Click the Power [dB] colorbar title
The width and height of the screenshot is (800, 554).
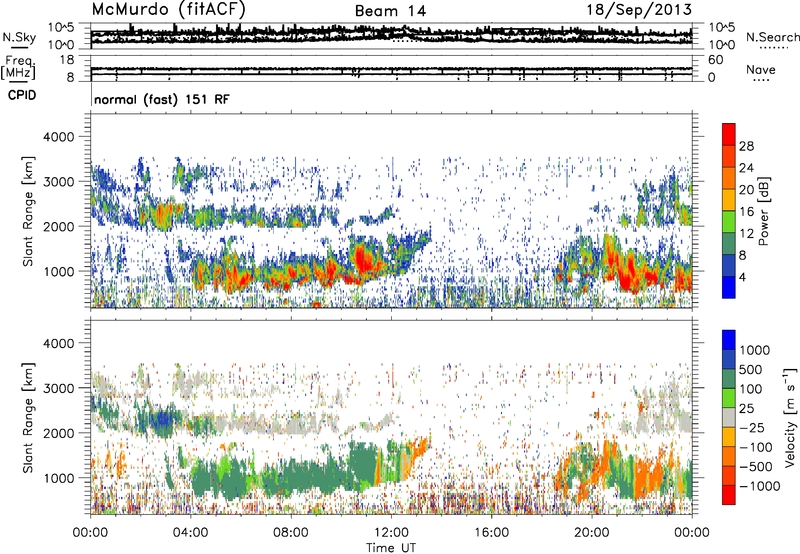click(764, 211)
